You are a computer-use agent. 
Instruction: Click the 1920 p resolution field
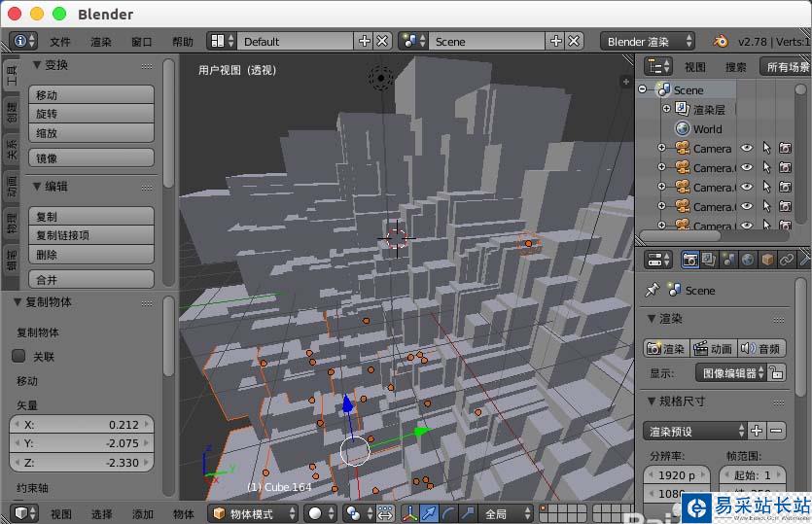pyautogui.click(x=676, y=474)
